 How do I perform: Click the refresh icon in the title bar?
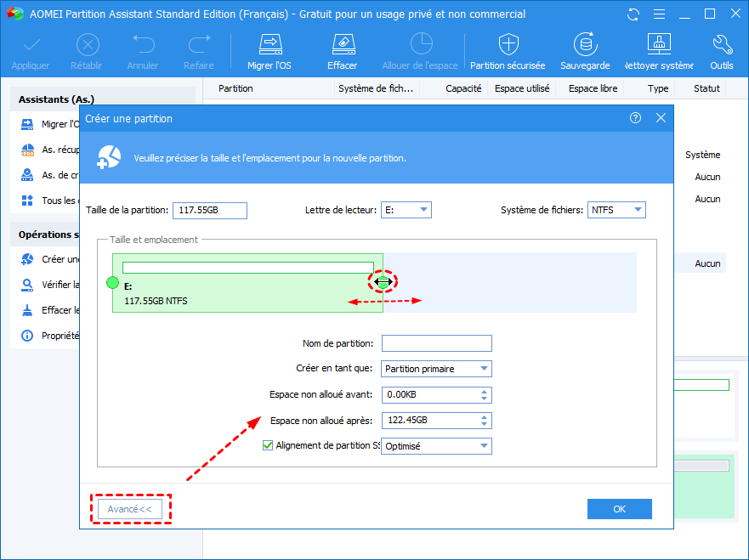pos(633,14)
